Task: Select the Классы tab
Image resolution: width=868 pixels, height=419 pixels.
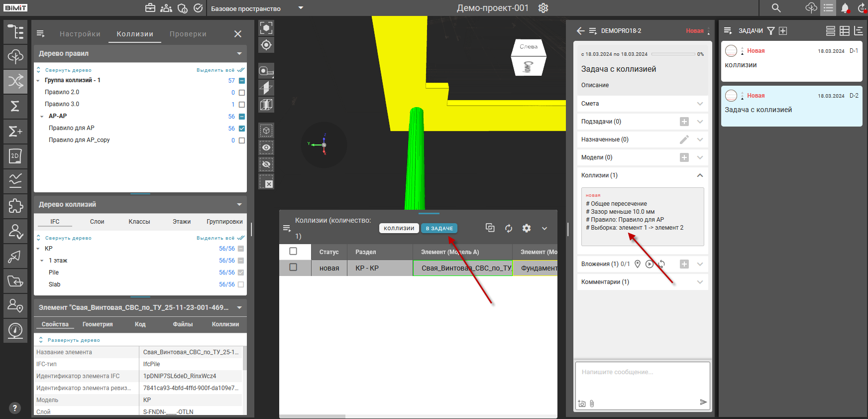Action: pyautogui.click(x=139, y=222)
